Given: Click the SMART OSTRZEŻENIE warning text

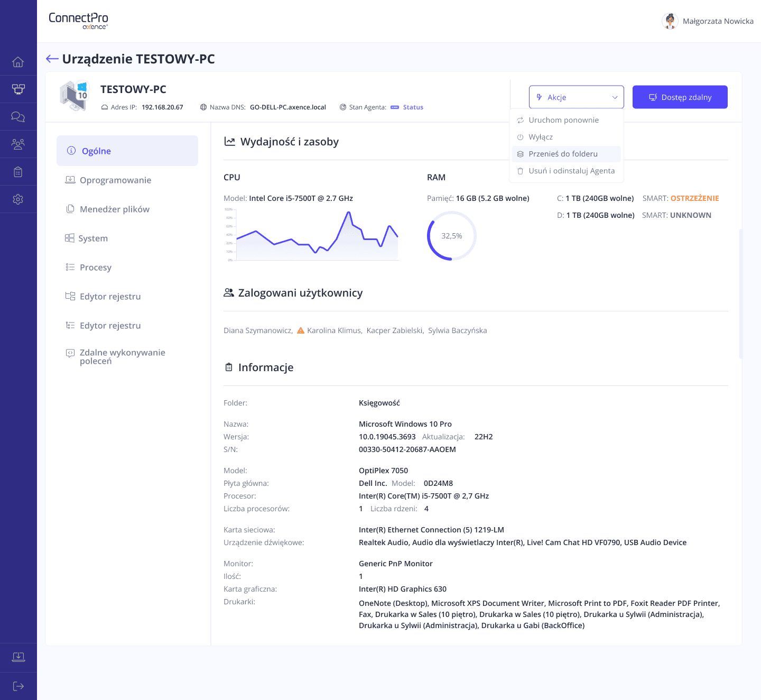Looking at the screenshot, I should pyautogui.click(x=694, y=198).
